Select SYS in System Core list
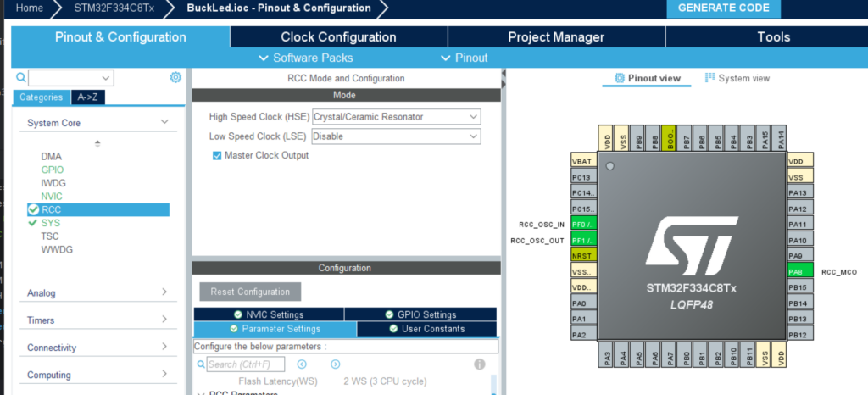The height and width of the screenshot is (395, 868). pos(50,223)
